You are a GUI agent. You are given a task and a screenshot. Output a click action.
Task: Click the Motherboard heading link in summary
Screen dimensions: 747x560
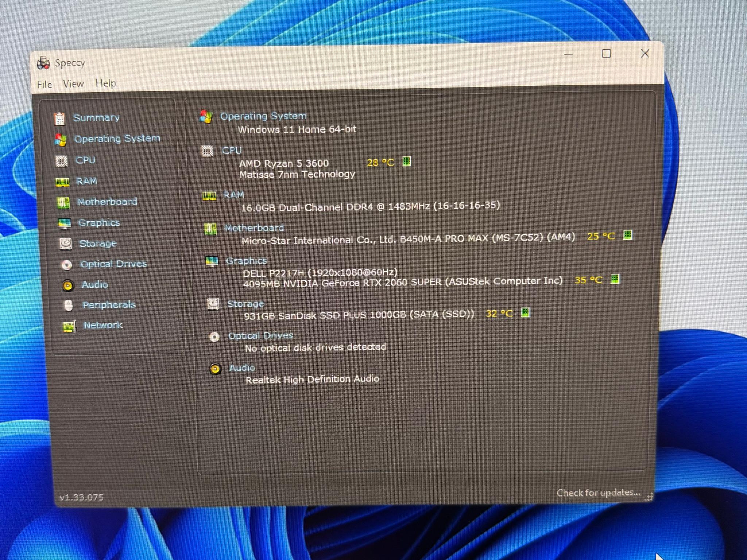coord(254,228)
